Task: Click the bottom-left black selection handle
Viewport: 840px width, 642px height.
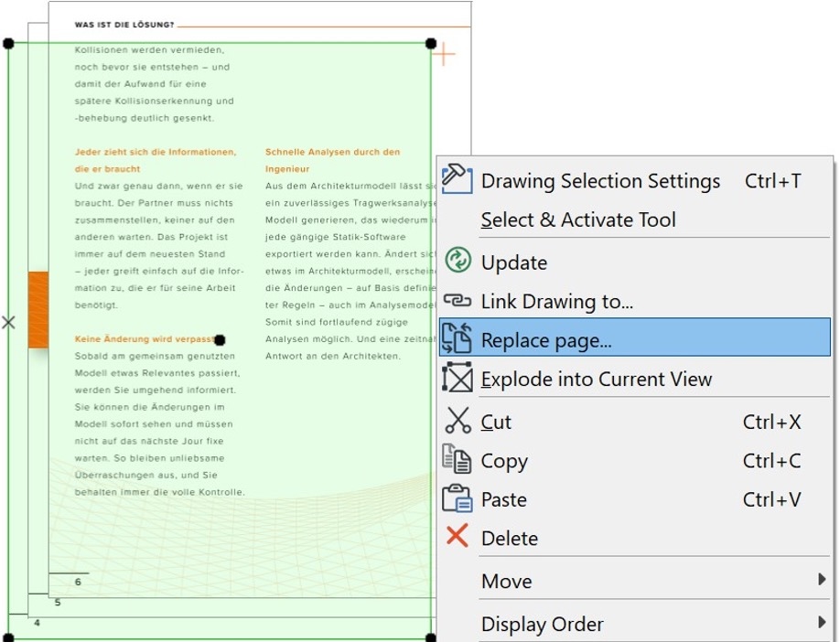Action: tap(9, 637)
